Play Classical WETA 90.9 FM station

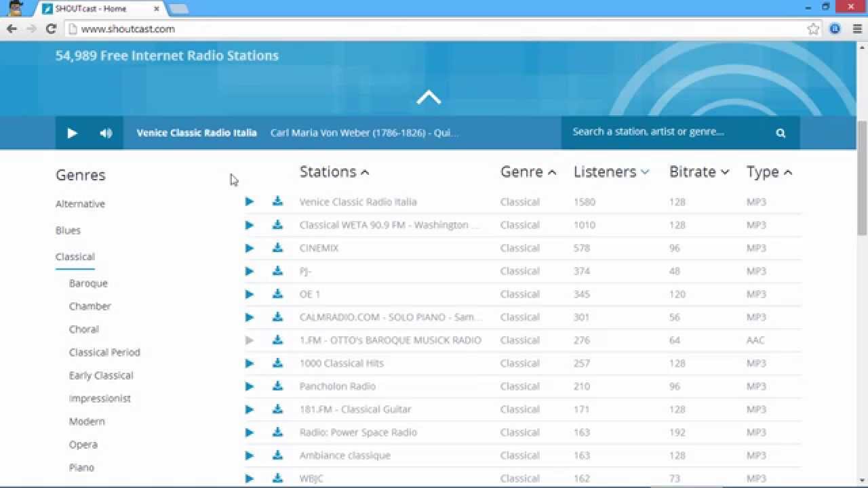pos(250,225)
